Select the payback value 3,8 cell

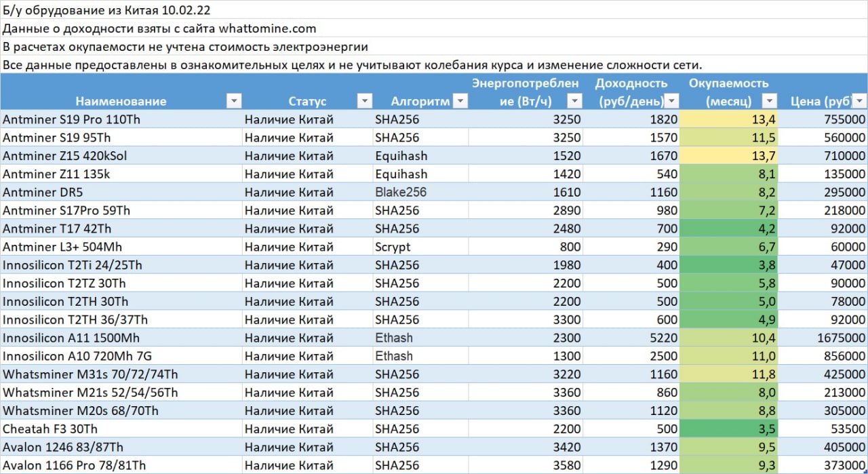(729, 264)
